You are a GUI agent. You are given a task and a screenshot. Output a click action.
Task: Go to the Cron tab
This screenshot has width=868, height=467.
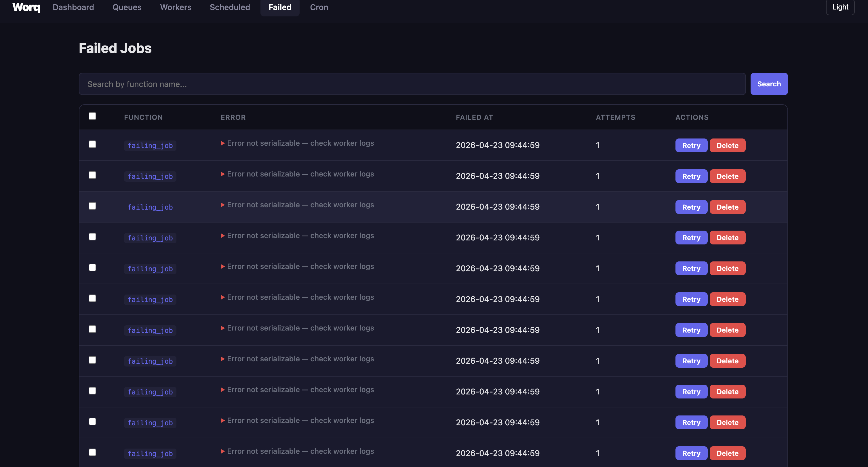pos(319,7)
